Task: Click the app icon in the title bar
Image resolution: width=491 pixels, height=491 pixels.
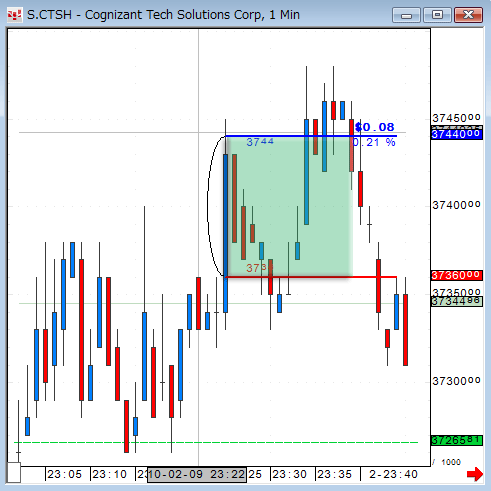Action: click(x=14, y=15)
